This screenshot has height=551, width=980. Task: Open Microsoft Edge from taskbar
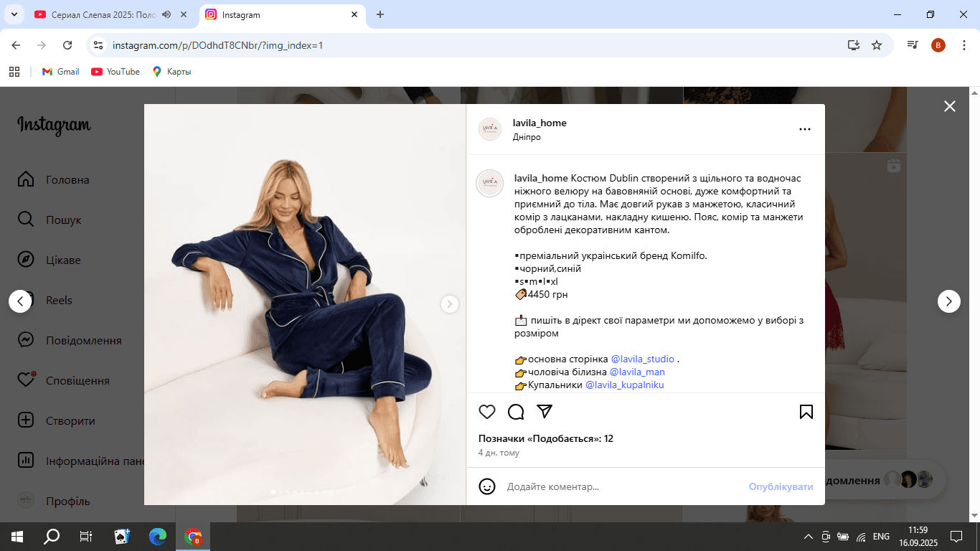(x=158, y=537)
